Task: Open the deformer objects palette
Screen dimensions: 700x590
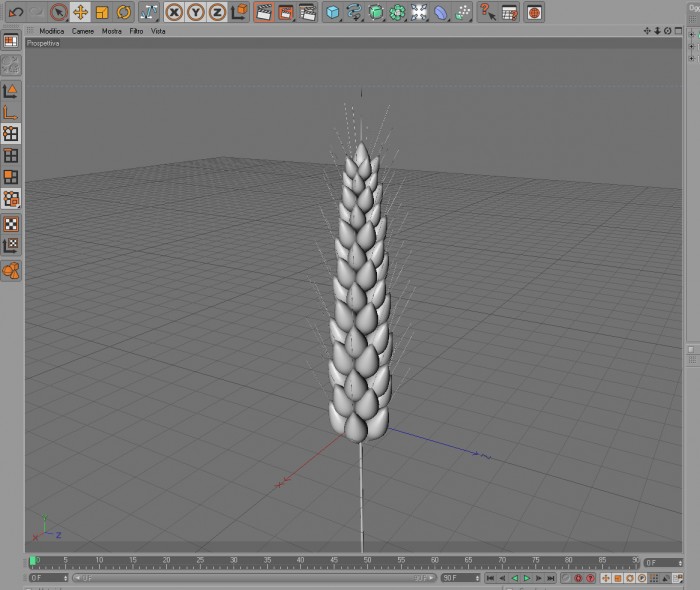Action: pyautogui.click(x=441, y=12)
